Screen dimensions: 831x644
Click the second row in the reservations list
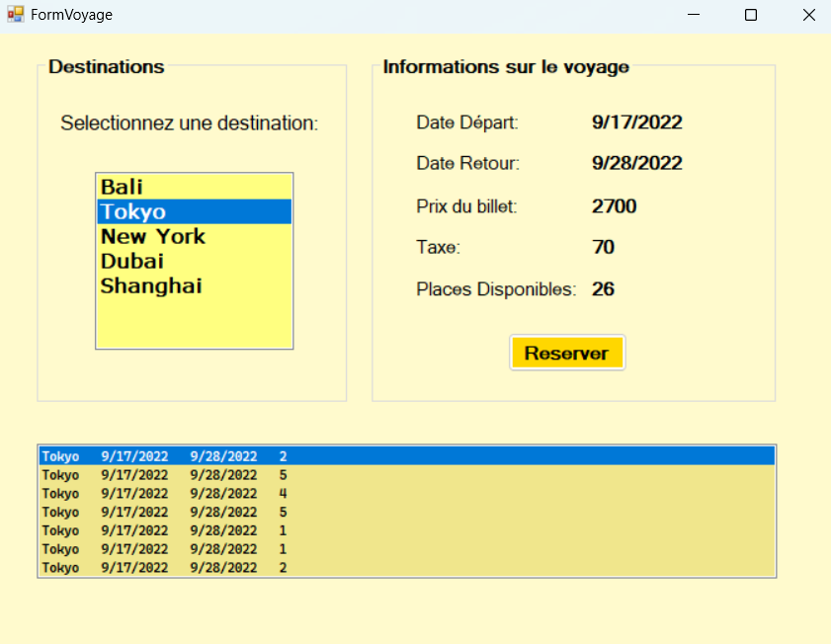pos(406,475)
